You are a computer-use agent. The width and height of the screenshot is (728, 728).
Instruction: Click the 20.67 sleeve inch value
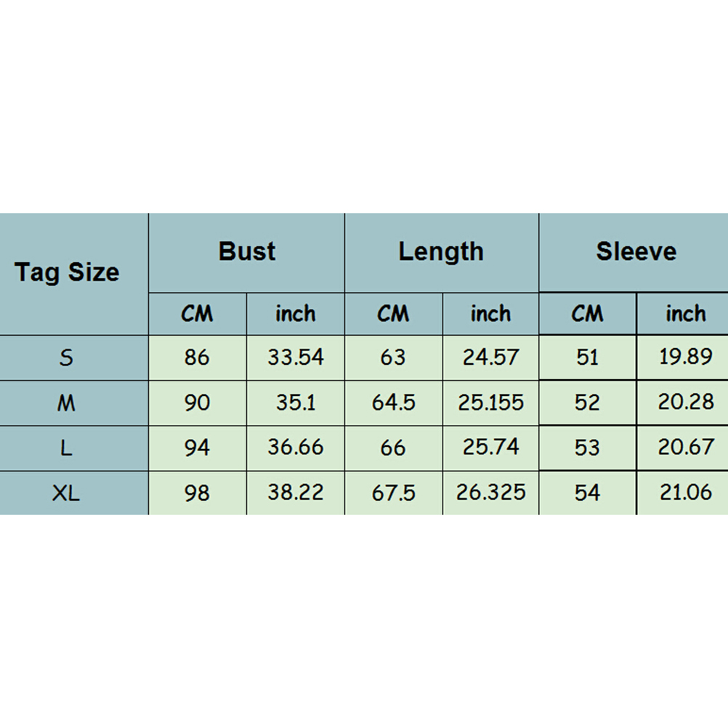[686, 448]
